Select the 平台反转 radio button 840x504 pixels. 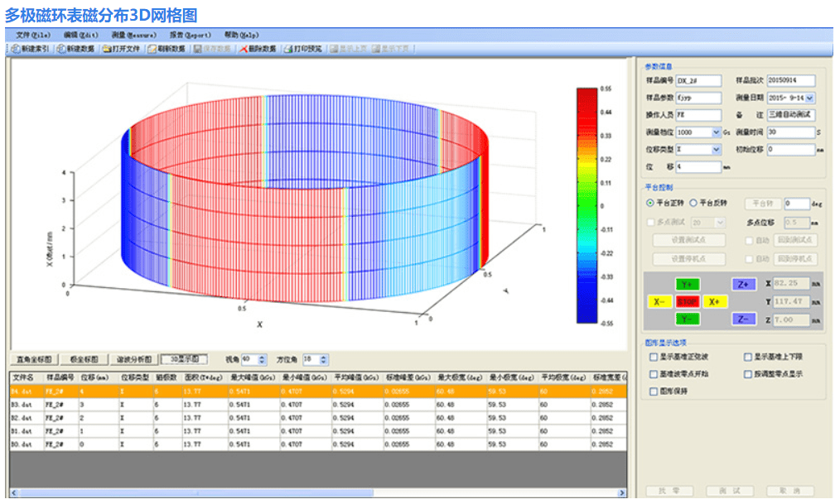click(693, 204)
